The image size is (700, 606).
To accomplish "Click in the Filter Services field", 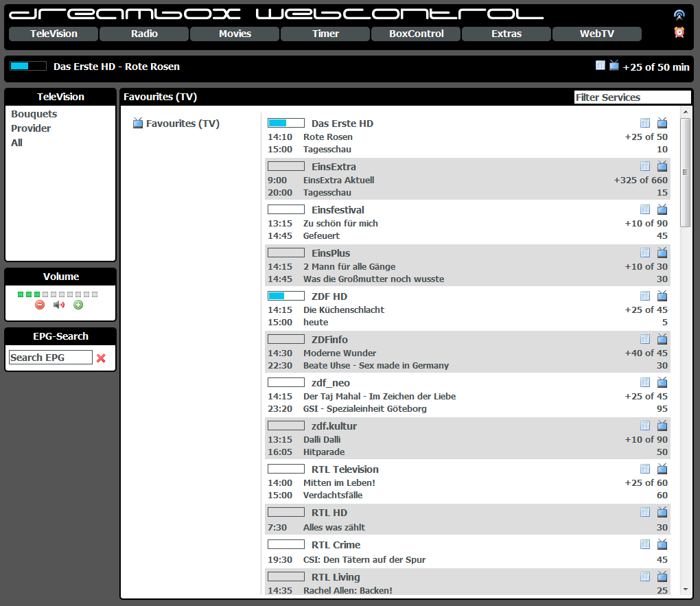I will pyautogui.click(x=633, y=97).
